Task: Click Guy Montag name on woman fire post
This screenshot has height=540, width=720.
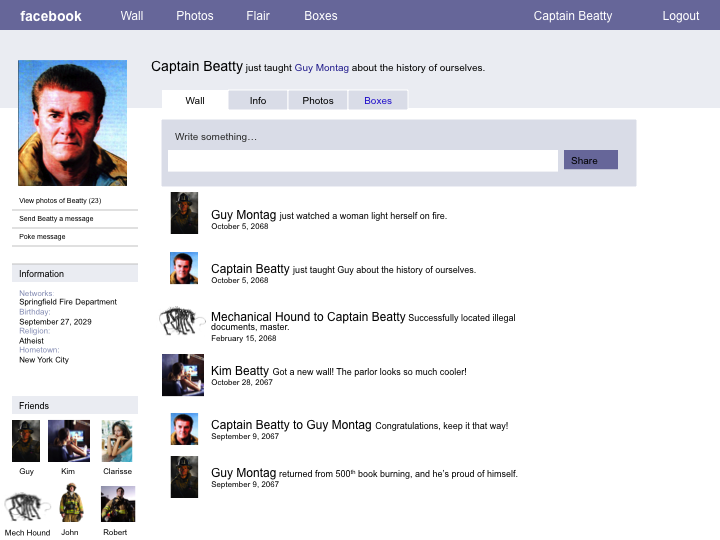Action: [243, 214]
